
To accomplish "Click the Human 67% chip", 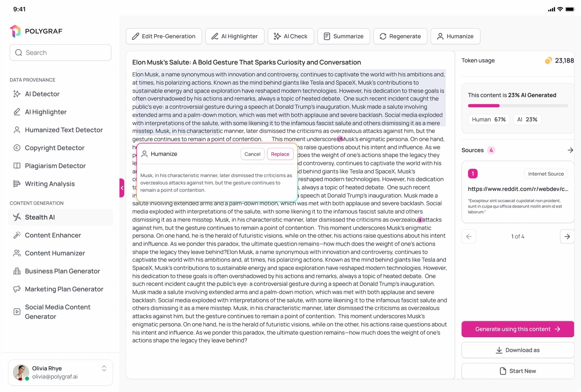I will tap(489, 119).
